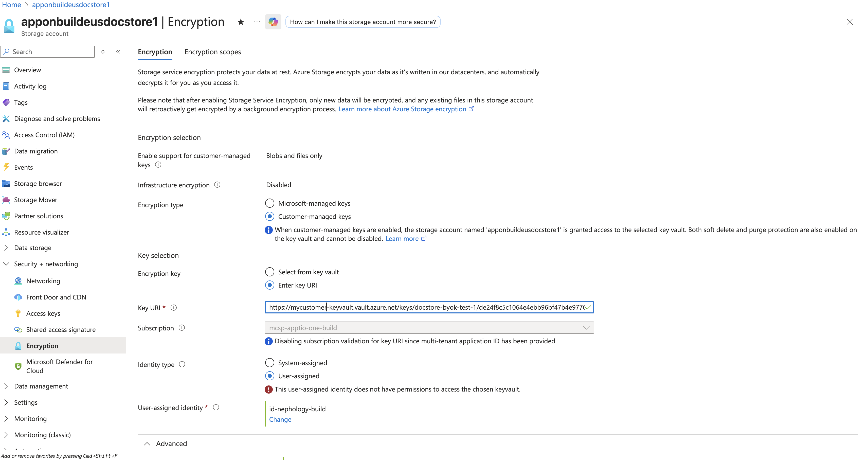
Task: Choose Select from key vault option
Action: [x=269, y=272]
